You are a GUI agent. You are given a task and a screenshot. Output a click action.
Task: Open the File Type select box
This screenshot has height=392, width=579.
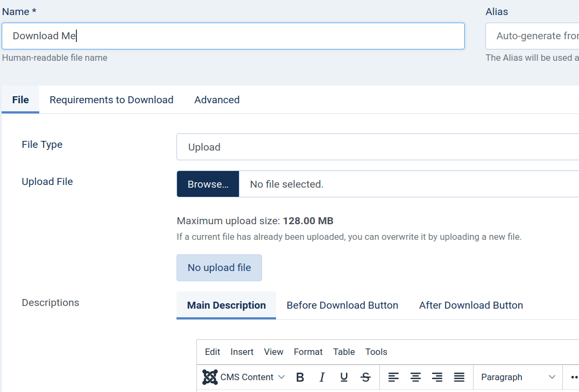tap(378, 147)
